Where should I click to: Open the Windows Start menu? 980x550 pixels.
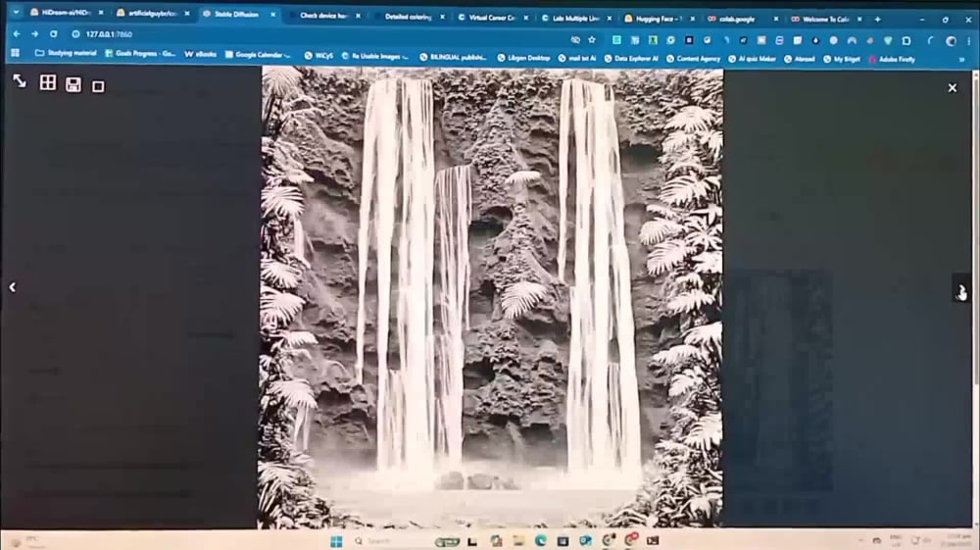tap(336, 541)
